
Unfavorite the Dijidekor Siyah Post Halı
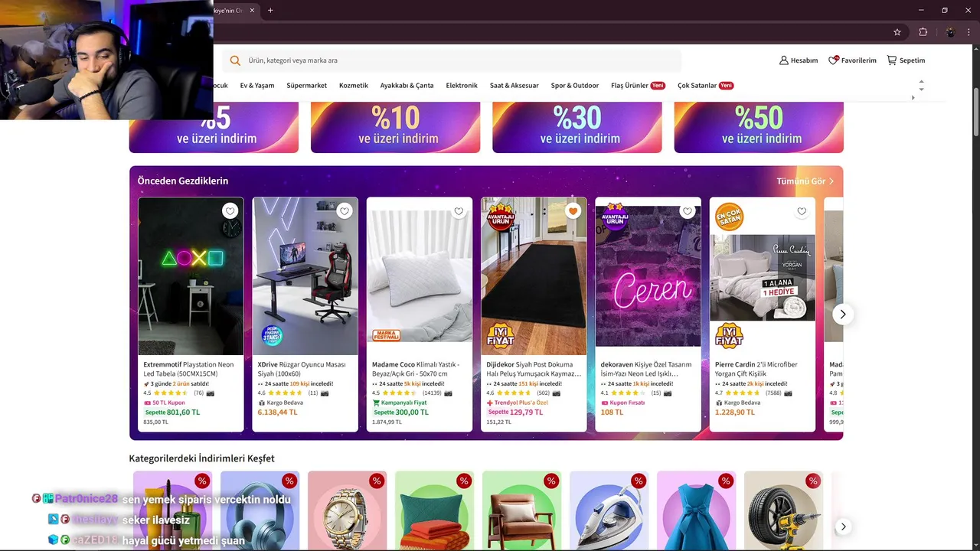coord(573,211)
